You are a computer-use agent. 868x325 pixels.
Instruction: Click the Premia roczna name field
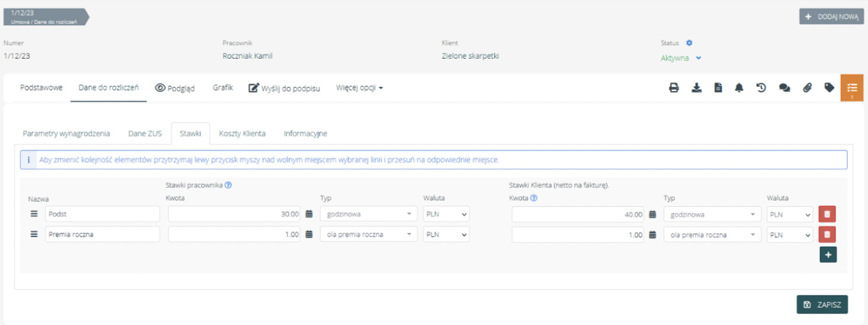point(102,234)
